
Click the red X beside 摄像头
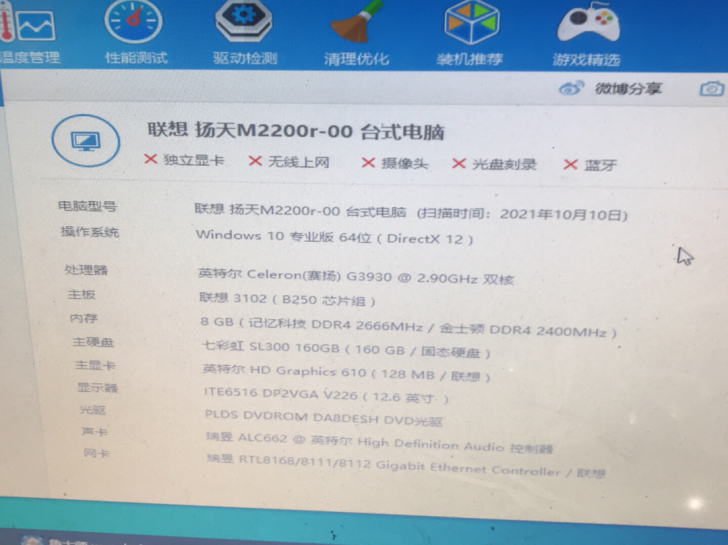coord(368,162)
